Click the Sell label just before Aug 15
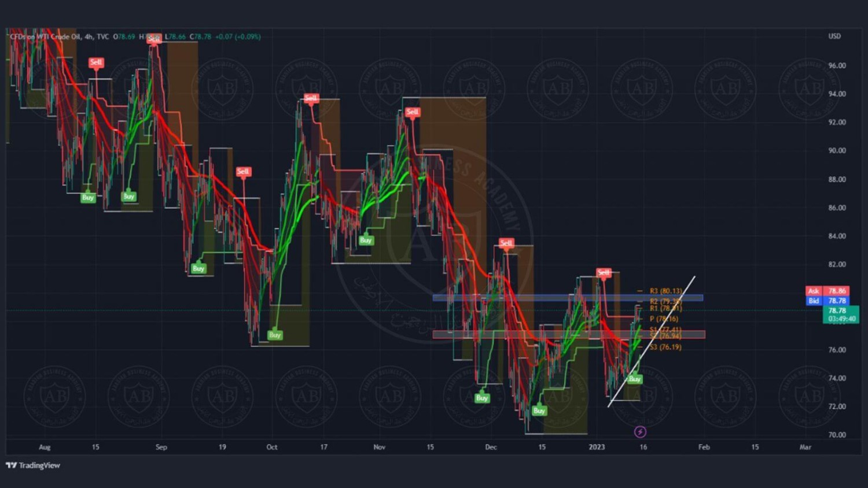The image size is (868, 488). point(96,62)
